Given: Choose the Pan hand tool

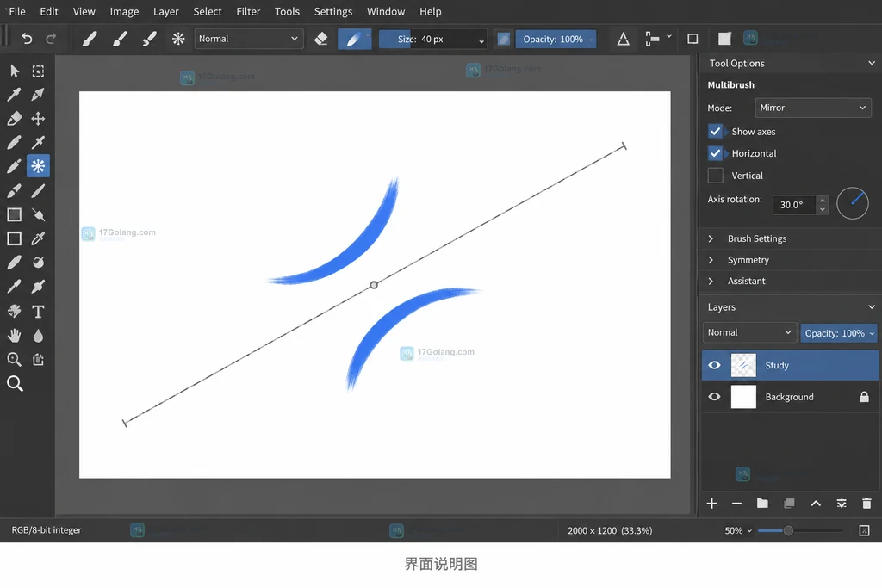Looking at the screenshot, I should (x=14, y=336).
